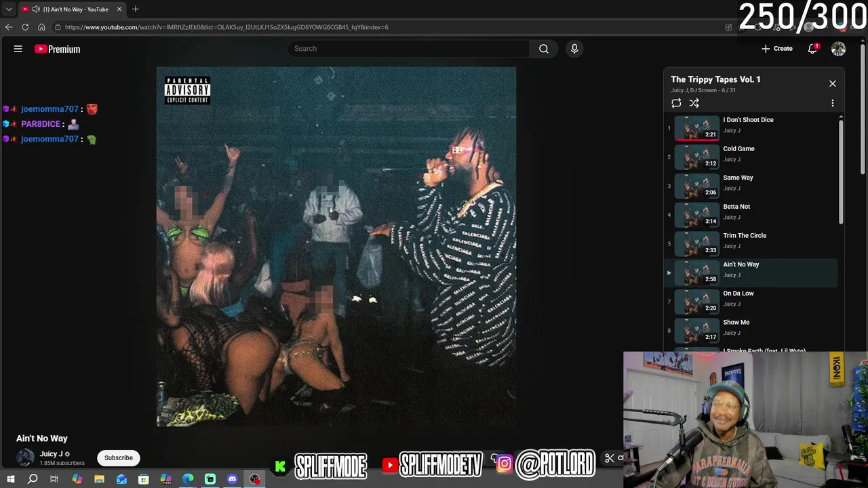
Task: Start voice search with microphone icon
Action: [x=574, y=49]
